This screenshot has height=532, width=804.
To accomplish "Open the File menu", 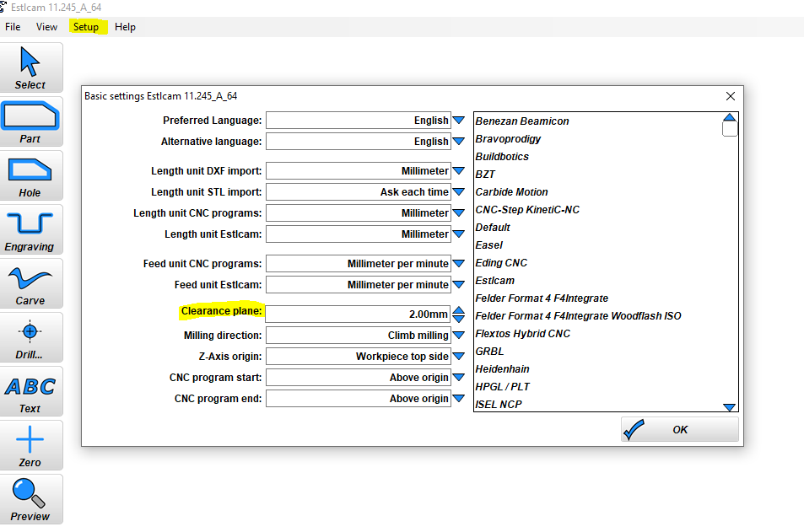I will coord(13,27).
